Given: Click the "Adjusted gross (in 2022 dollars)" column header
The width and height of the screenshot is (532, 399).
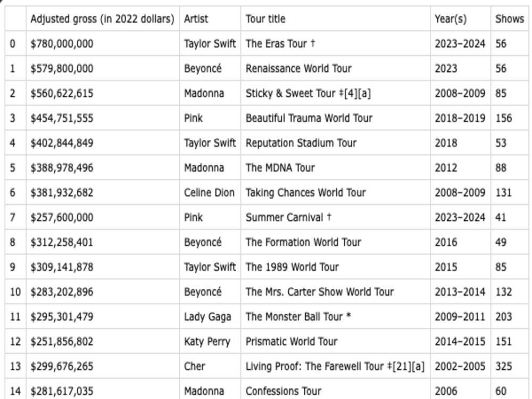Looking at the screenshot, I should 103,19.
